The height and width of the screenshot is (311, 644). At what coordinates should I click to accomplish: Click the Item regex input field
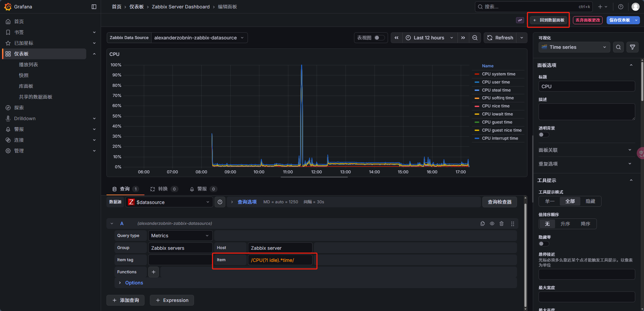[280, 260]
